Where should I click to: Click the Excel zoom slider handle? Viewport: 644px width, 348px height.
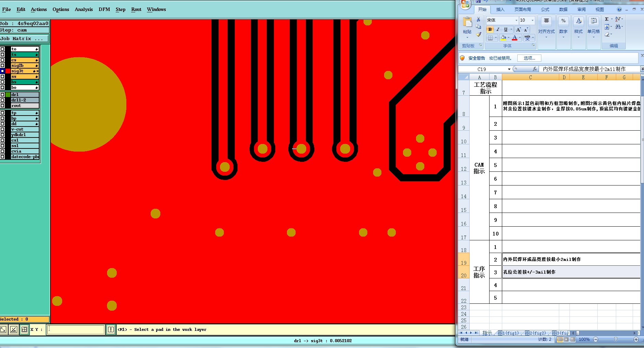616,339
